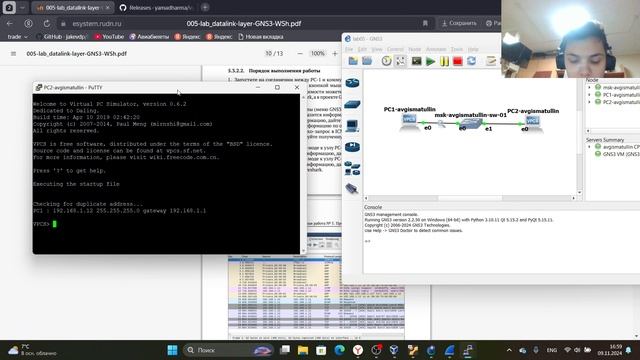Browse end devices in GNS3 sidebar
This screenshot has height=360, width=640.
tap(352, 125)
